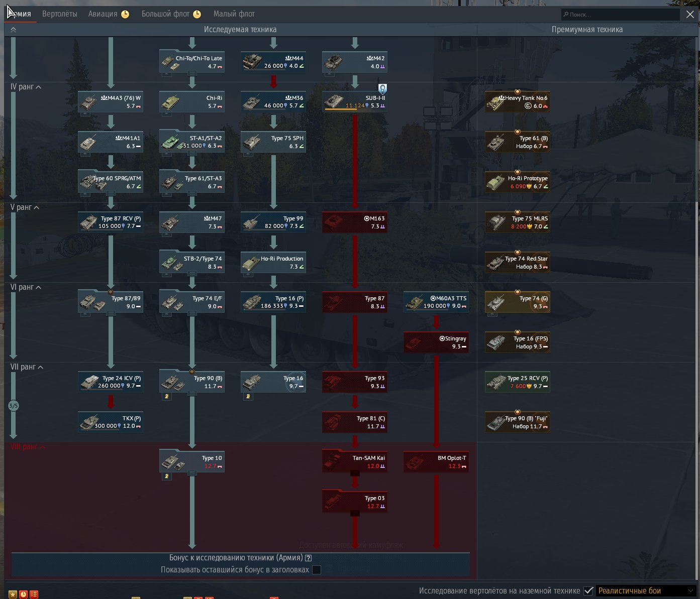
Task: Click the search field Поиск
Action: coord(621,15)
